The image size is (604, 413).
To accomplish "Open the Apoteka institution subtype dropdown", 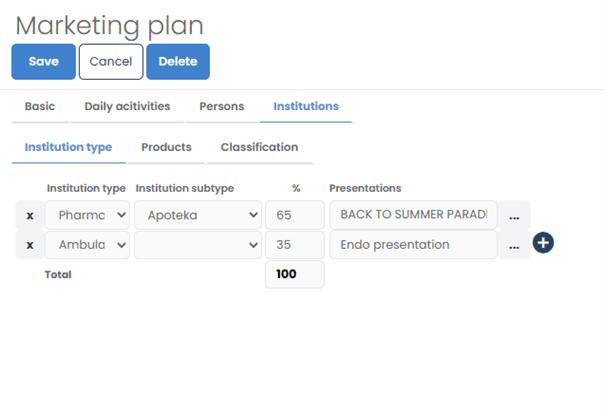I will pos(197,215).
